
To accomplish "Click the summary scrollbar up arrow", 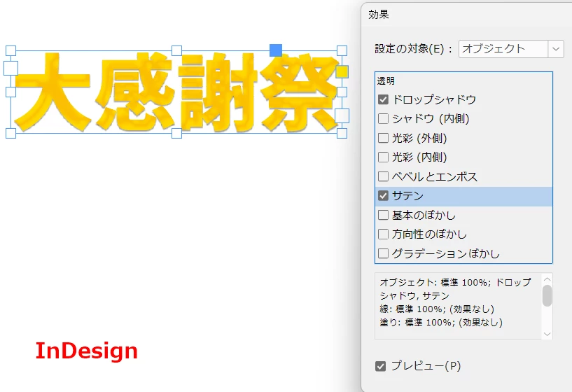I will 547,279.
